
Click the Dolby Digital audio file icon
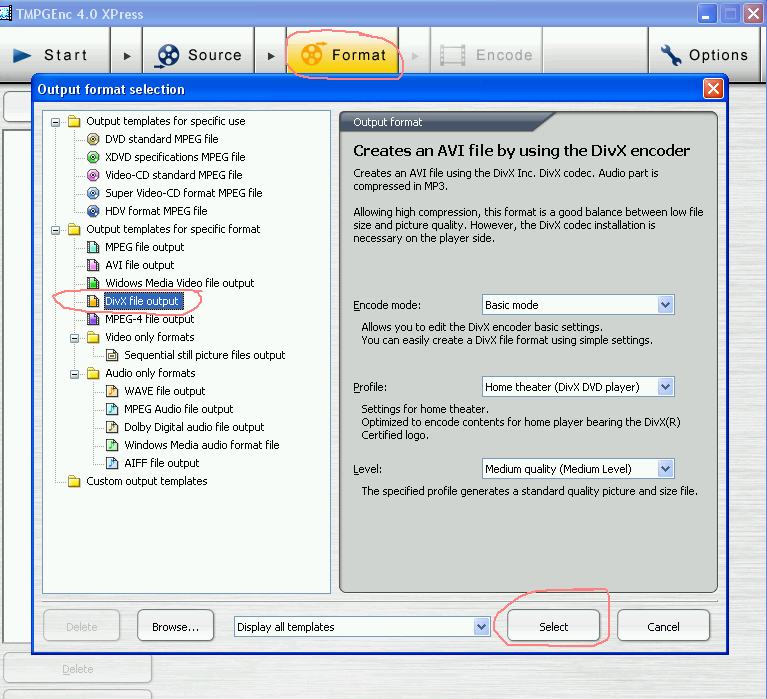point(112,428)
